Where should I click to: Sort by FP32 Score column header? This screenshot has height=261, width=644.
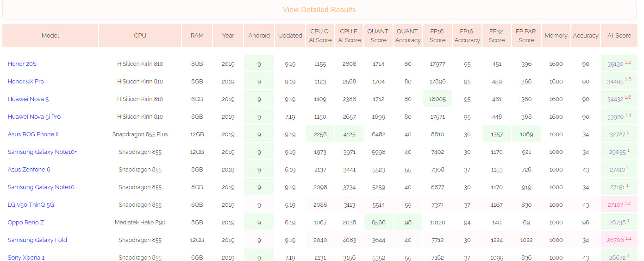(497, 36)
